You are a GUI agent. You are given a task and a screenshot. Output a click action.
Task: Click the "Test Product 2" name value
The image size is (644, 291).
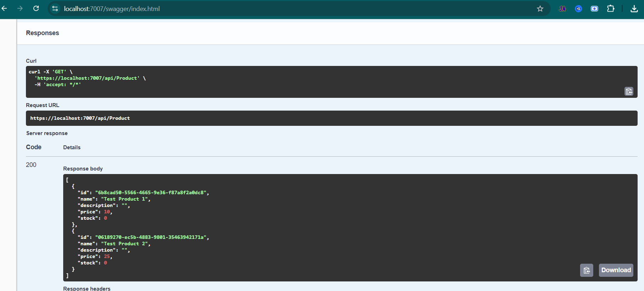click(125, 244)
